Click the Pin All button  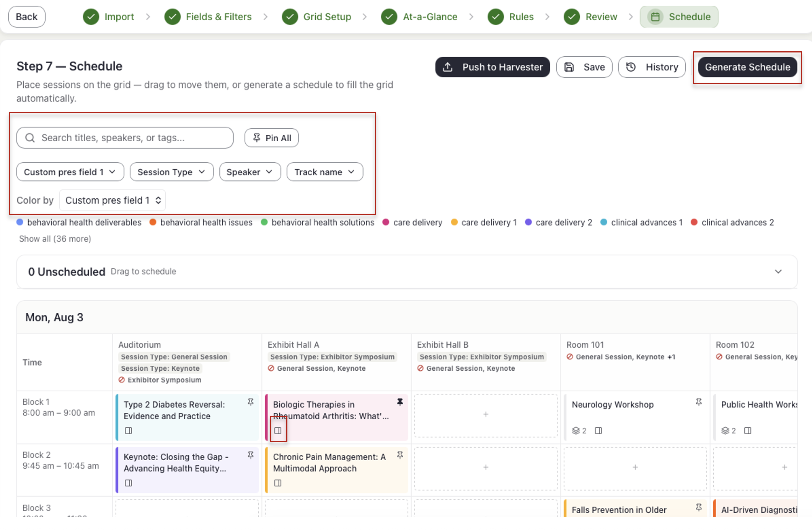pos(272,138)
